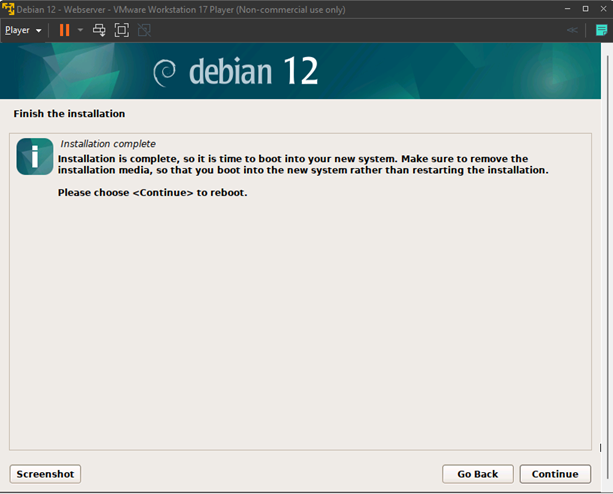Click the Go Back button

point(477,474)
